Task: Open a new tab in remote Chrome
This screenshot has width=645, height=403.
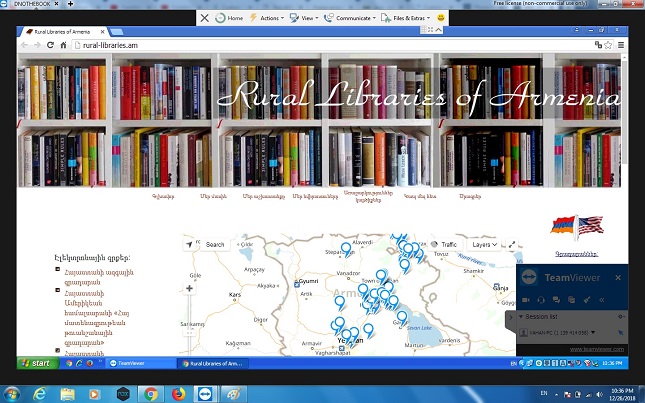Action: click(x=116, y=32)
